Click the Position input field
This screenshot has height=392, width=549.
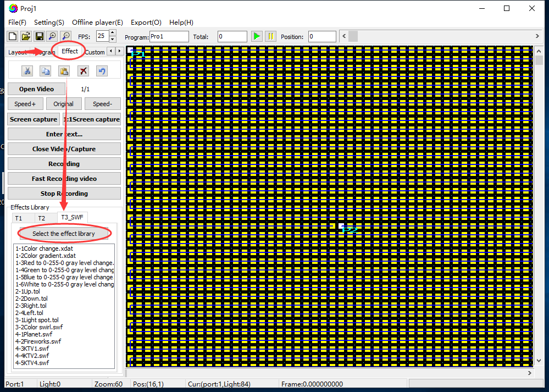click(x=322, y=36)
